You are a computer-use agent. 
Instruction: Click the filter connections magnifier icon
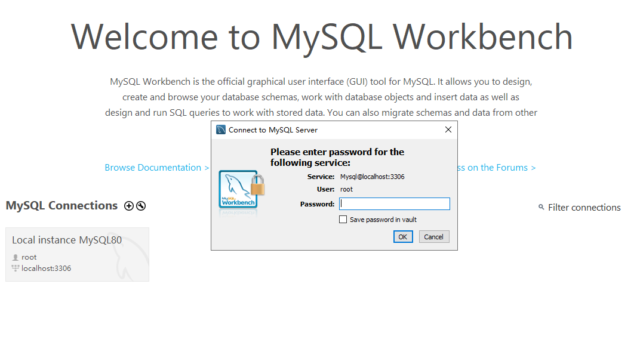point(541,207)
